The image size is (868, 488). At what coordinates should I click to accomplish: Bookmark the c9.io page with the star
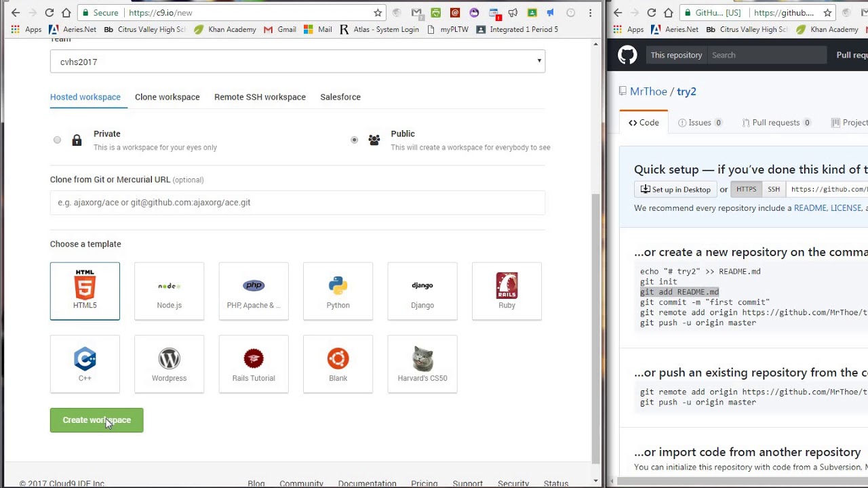[378, 12]
